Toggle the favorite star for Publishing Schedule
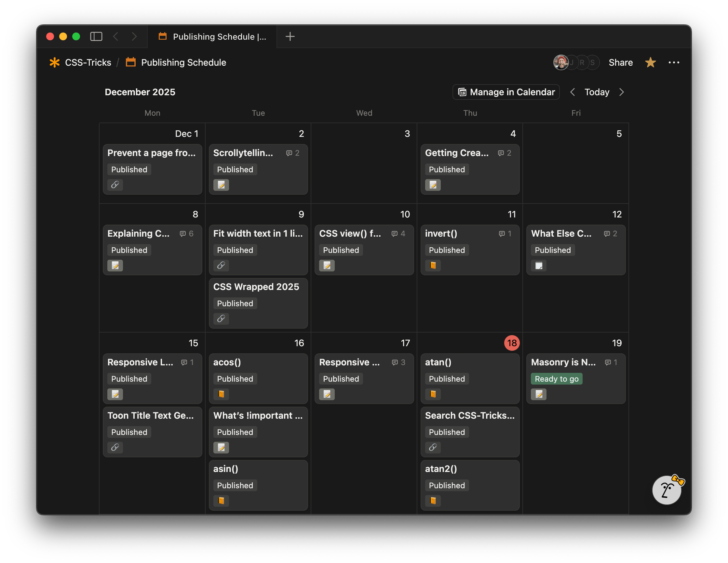Image resolution: width=728 pixels, height=563 pixels. click(650, 62)
